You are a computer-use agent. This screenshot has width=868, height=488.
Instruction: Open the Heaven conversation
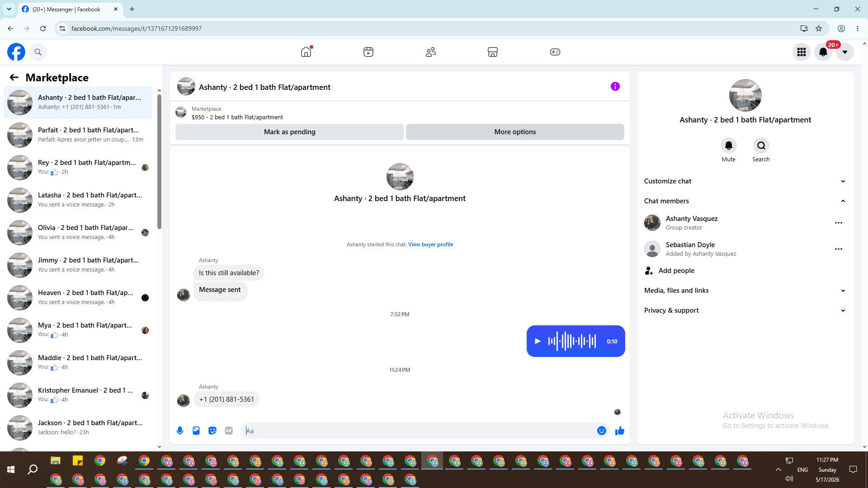[x=78, y=298]
